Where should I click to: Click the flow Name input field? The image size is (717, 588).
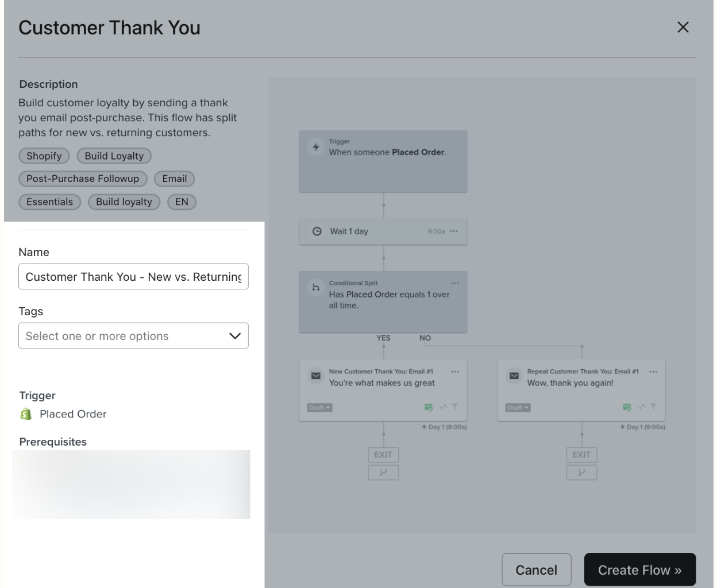pos(133,277)
